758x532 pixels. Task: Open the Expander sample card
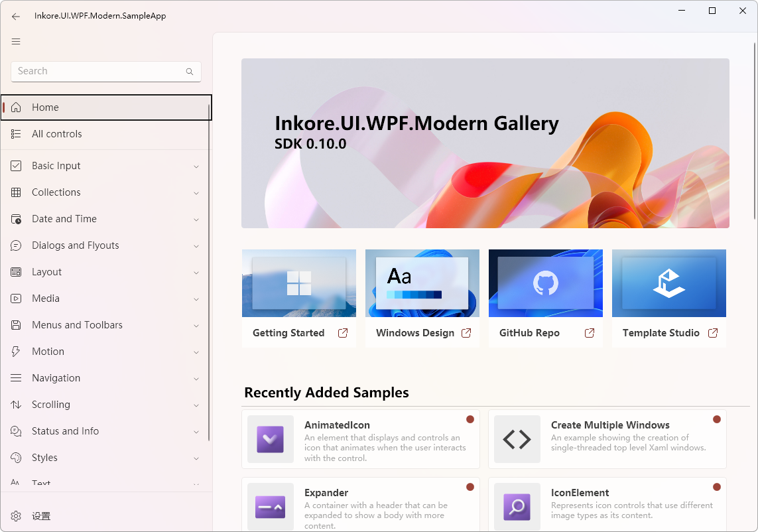[361, 504]
